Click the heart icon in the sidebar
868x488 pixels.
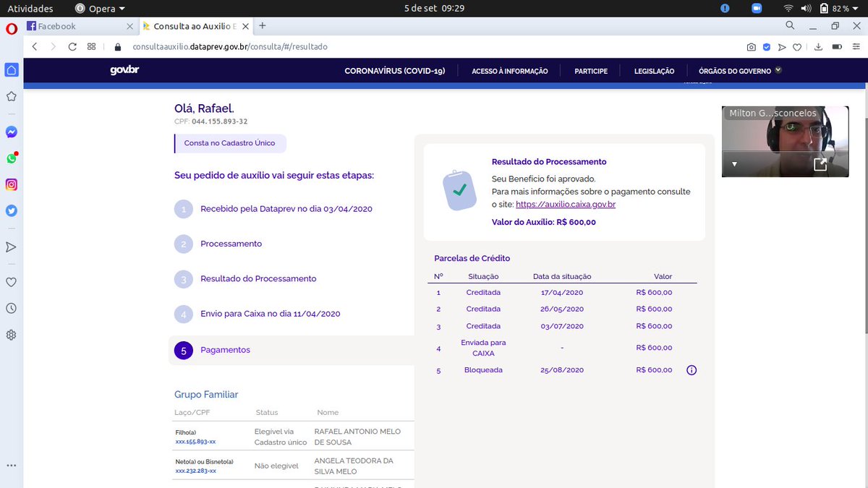(12, 282)
